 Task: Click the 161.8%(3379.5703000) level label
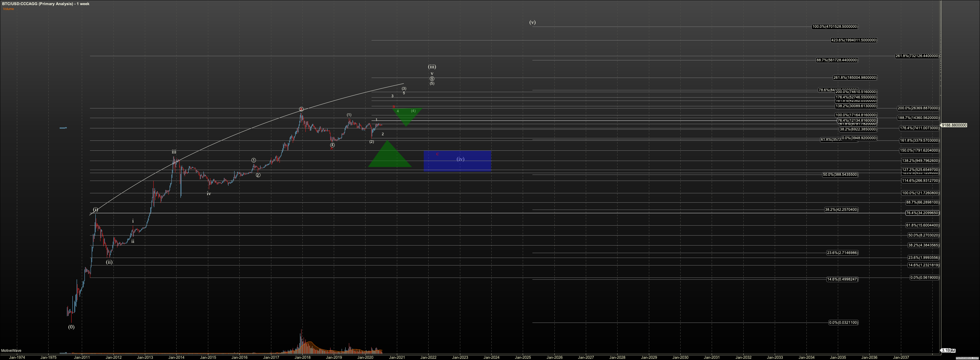[920, 140]
